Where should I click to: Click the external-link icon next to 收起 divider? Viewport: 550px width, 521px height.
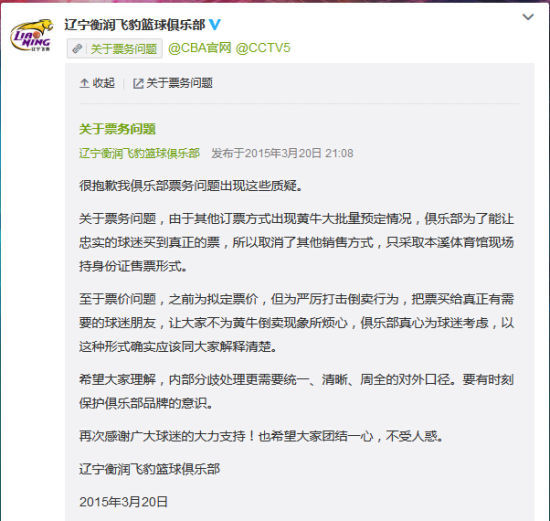coord(138,84)
